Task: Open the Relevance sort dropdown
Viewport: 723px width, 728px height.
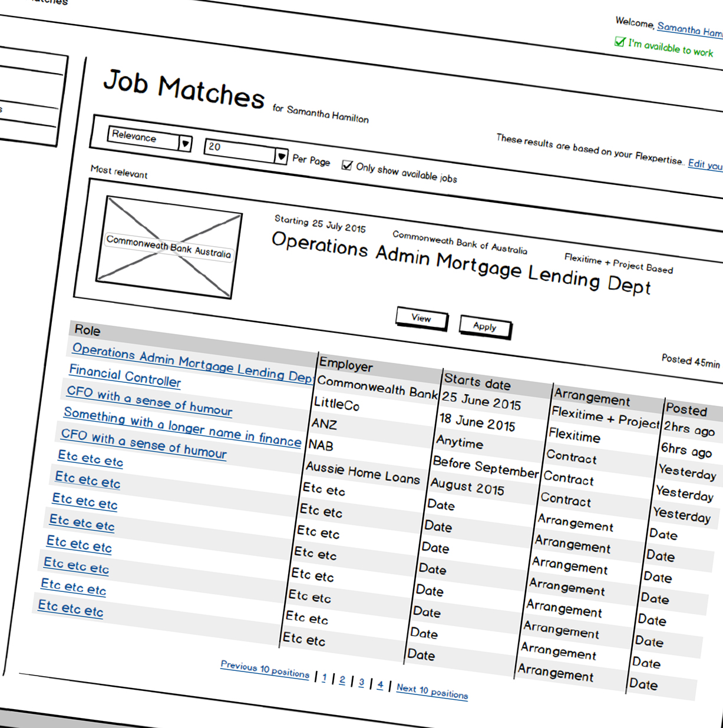Action: [185, 143]
